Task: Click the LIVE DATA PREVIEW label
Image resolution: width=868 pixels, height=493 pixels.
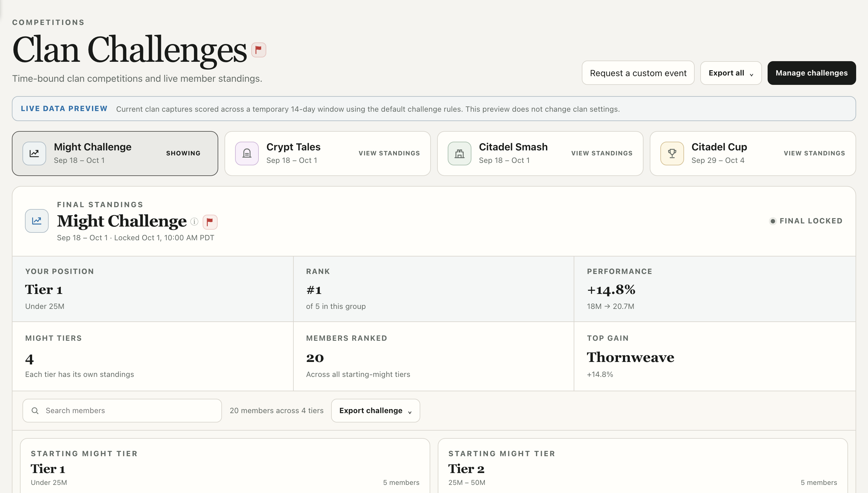Action: coord(64,109)
